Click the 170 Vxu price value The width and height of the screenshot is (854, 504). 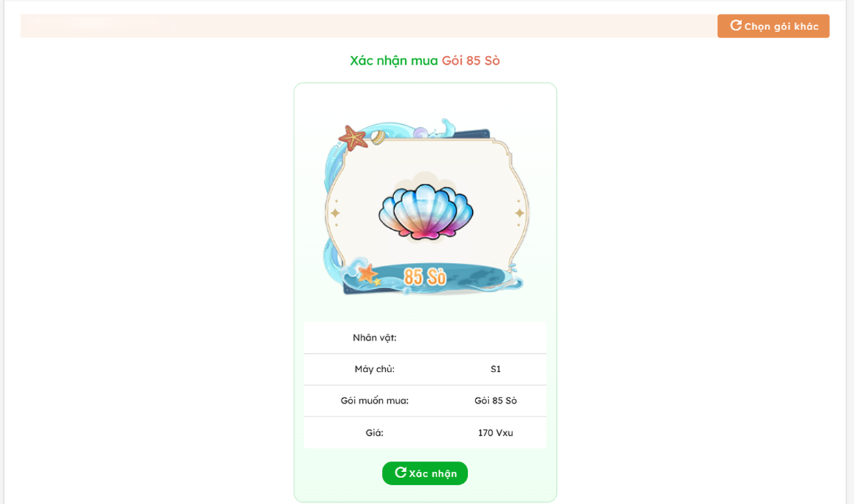[x=495, y=433]
